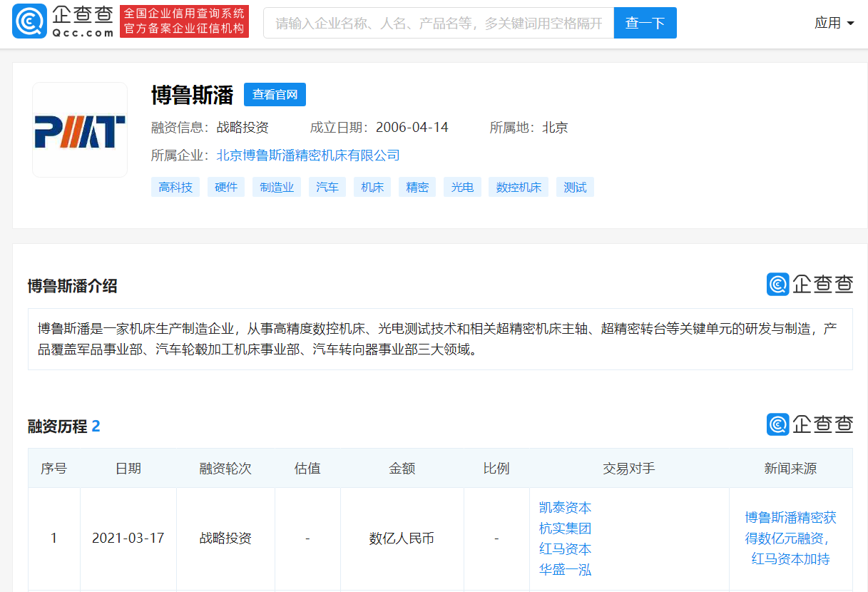The image size is (868, 592).
Task: Click the 所属地 value 北京
Action: pos(555,128)
